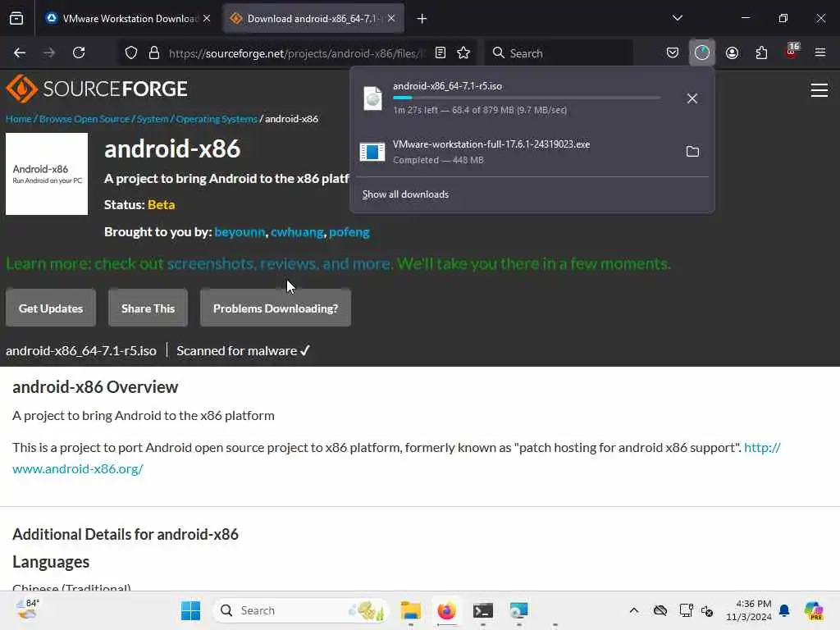The height and width of the screenshot is (630, 840).
Task: Click android-x86_64-7.1-r5.iso filename text
Action: tap(81, 351)
